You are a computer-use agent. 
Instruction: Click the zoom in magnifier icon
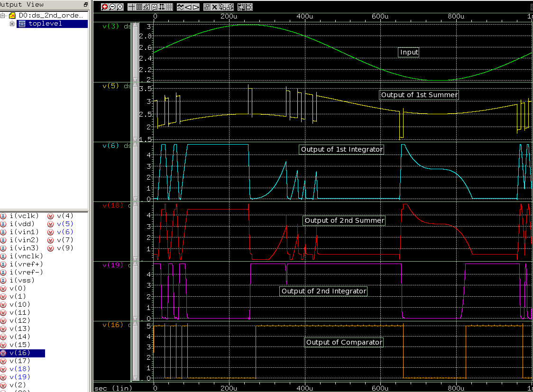tap(105, 7)
